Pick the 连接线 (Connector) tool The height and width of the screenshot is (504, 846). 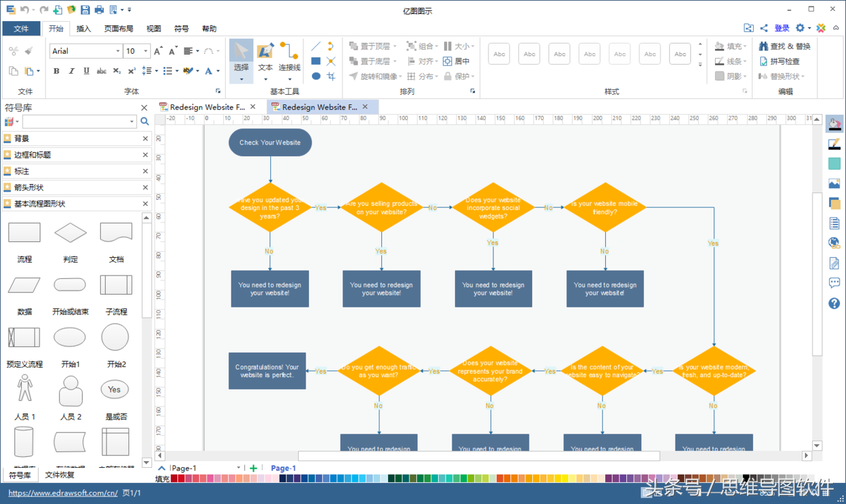pyautogui.click(x=289, y=60)
